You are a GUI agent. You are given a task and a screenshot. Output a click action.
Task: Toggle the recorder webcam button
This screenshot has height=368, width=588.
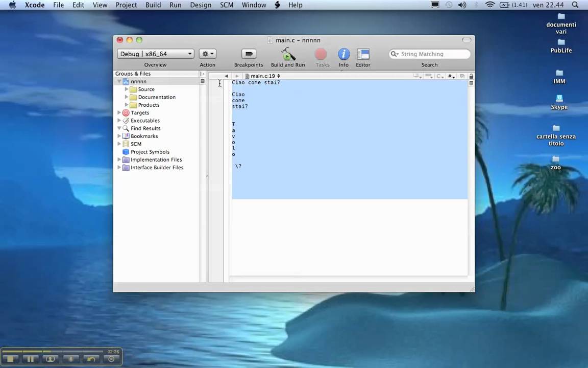[50, 359]
